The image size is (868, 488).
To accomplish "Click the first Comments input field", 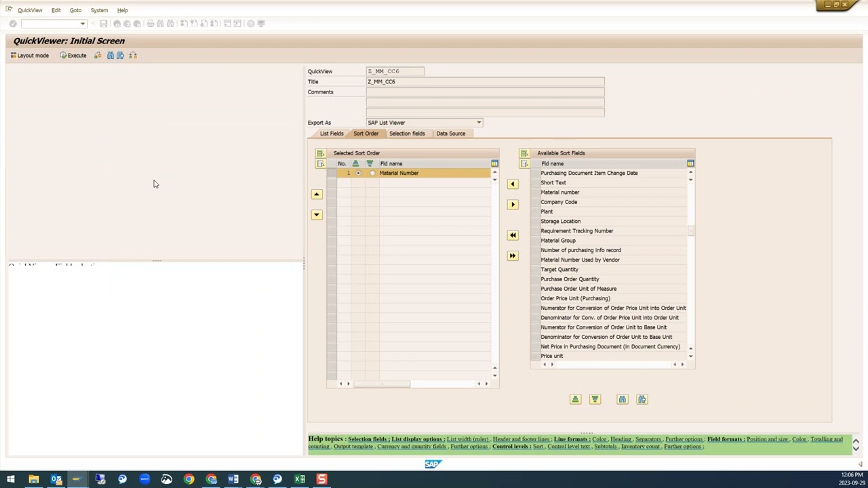I will tap(485, 92).
